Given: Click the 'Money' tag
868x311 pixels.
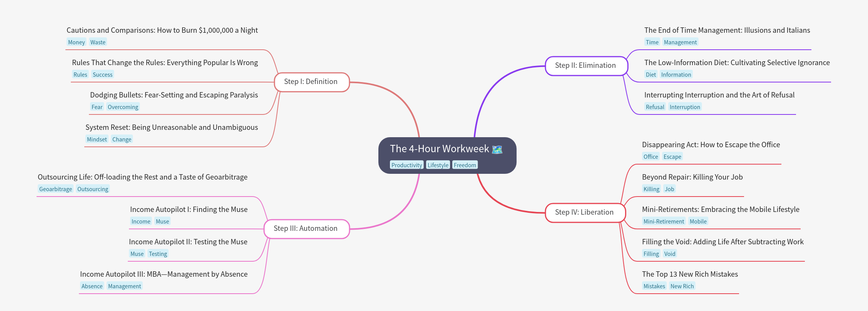Looking at the screenshot, I should (x=76, y=42).
